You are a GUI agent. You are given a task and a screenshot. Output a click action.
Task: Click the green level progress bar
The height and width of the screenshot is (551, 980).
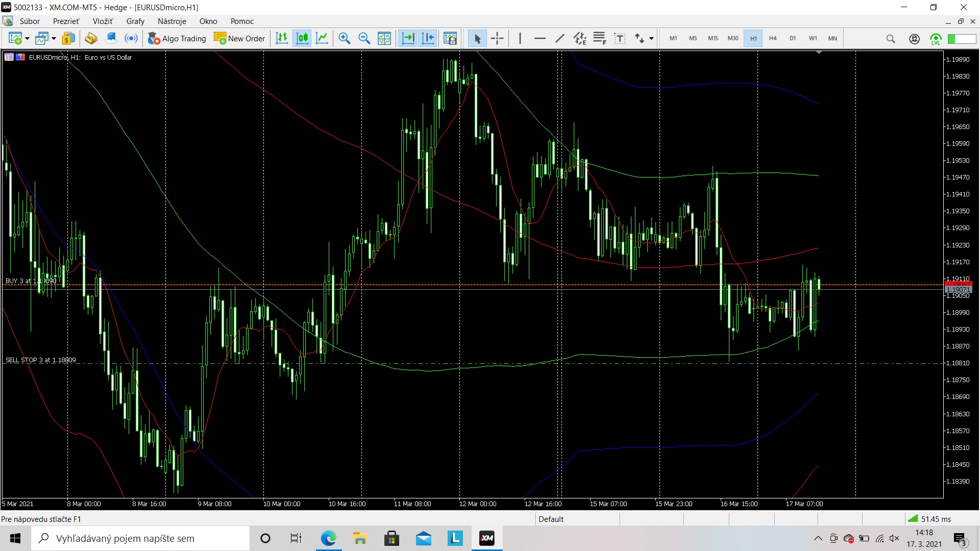(x=962, y=39)
